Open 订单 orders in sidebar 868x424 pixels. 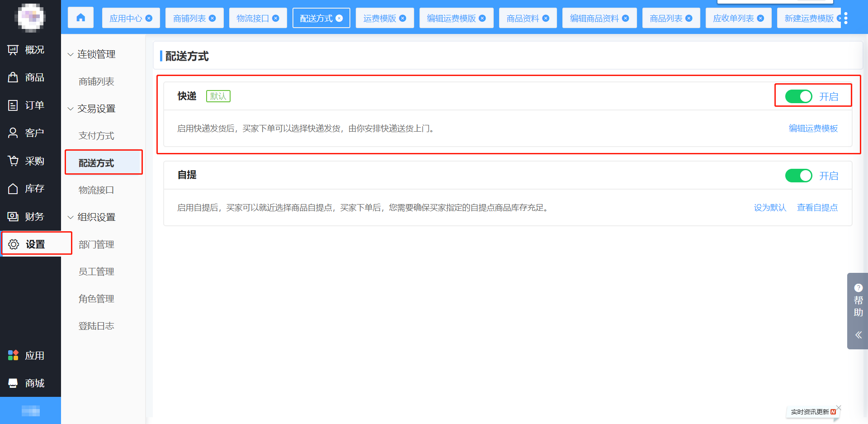tap(26, 105)
